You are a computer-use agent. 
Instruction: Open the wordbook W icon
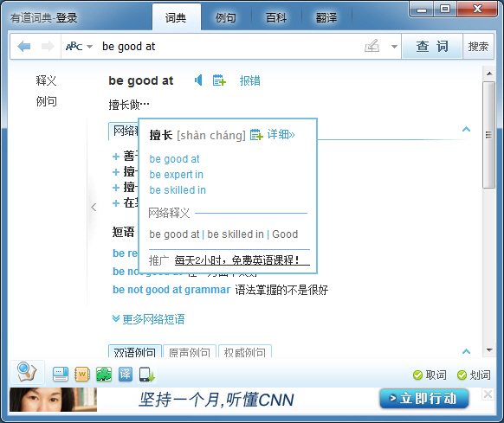point(82,375)
